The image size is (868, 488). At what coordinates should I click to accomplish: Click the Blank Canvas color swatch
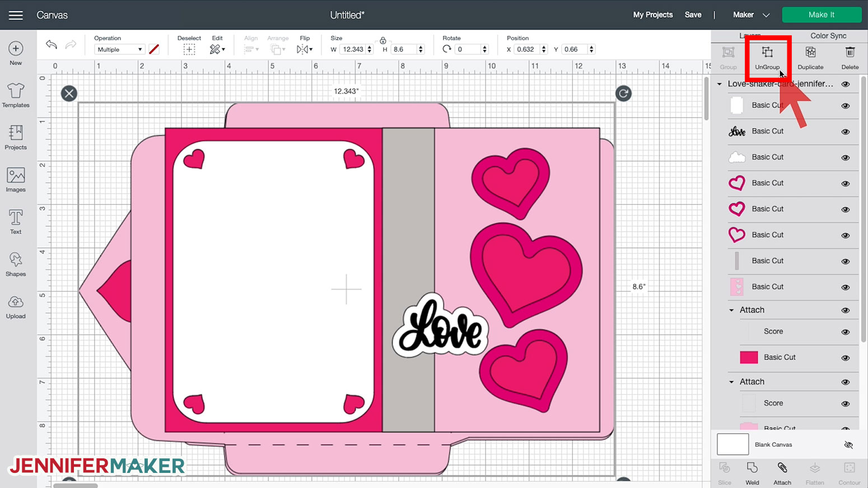(x=732, y=444)
